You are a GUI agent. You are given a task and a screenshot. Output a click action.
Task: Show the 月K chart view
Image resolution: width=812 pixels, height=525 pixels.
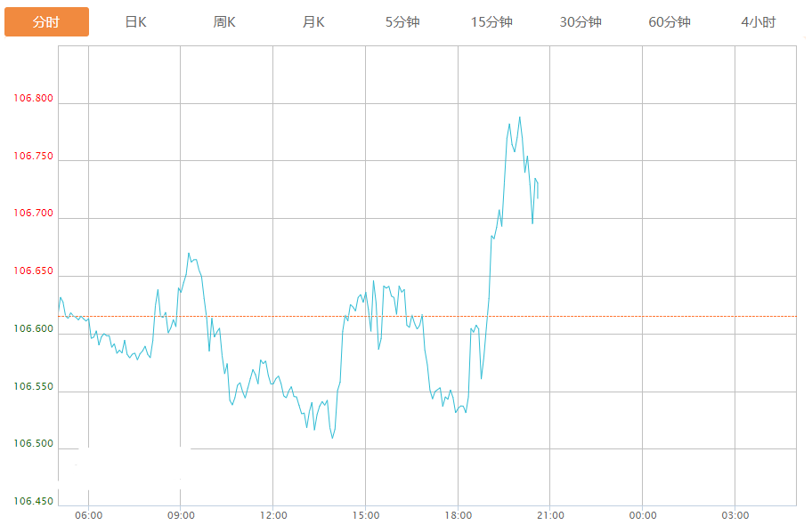(x=313, y=22)
